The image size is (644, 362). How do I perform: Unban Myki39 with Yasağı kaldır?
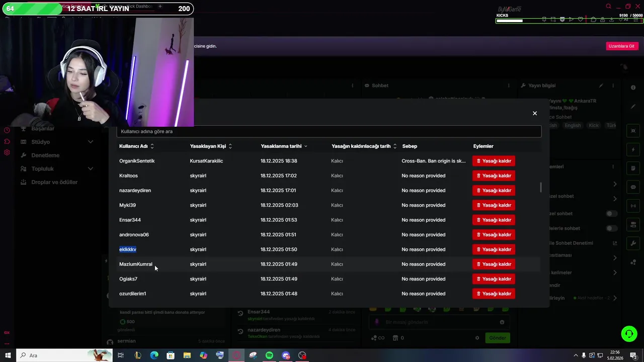click(x=494, y=205)
